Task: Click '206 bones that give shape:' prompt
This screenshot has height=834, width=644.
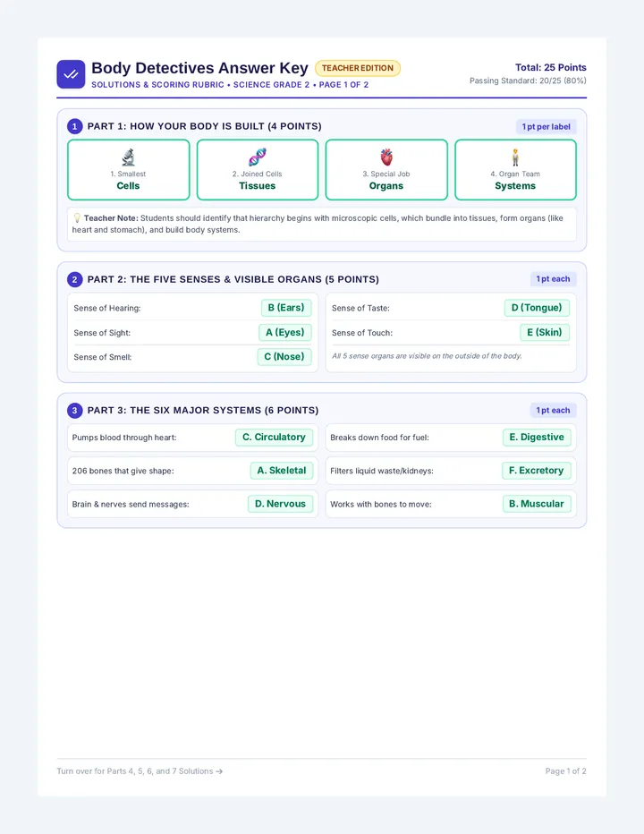Action: tap(123, 472)
